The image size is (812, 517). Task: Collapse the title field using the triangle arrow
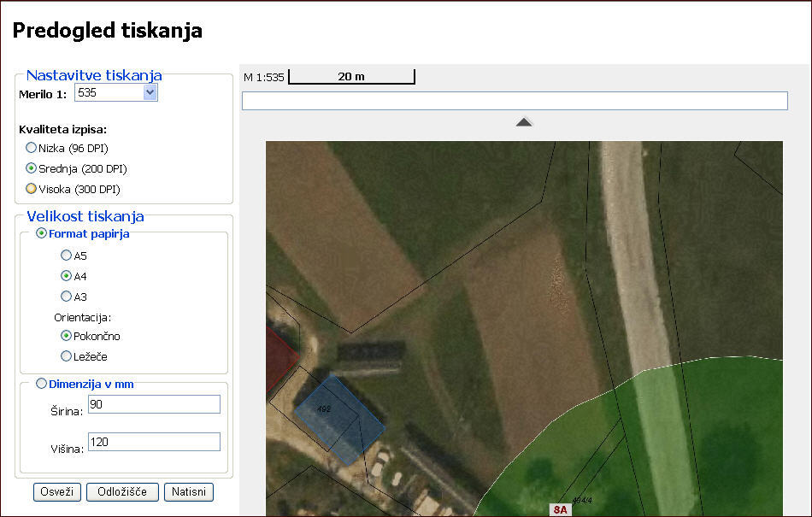(x=524, y=122)
